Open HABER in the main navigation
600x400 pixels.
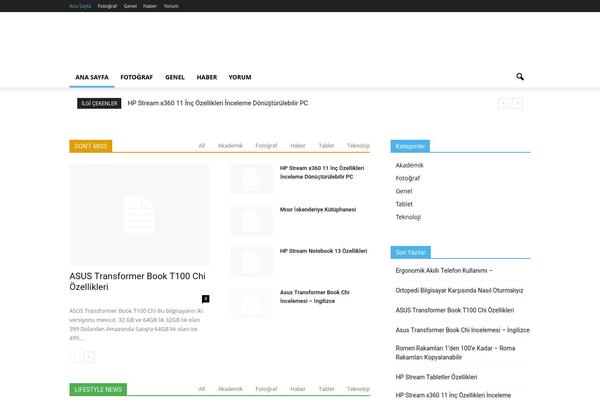pyautogui.click(x=207, y=77)
